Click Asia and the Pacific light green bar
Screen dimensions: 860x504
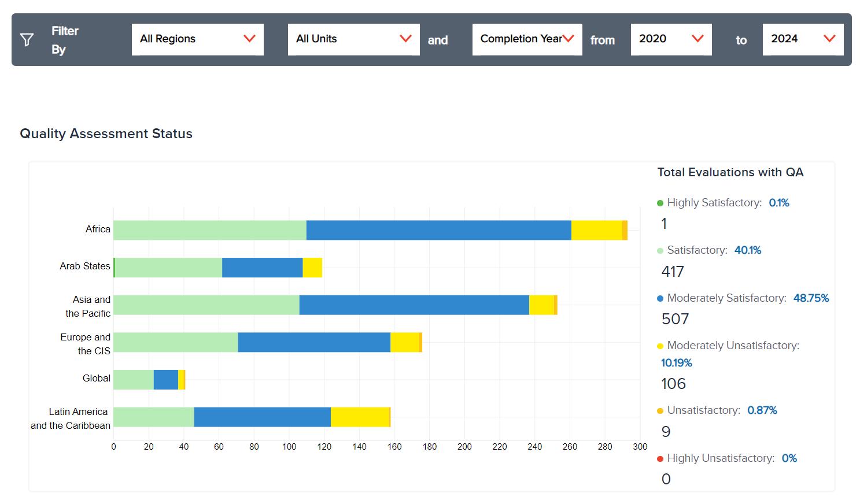[x=206, y=305]
